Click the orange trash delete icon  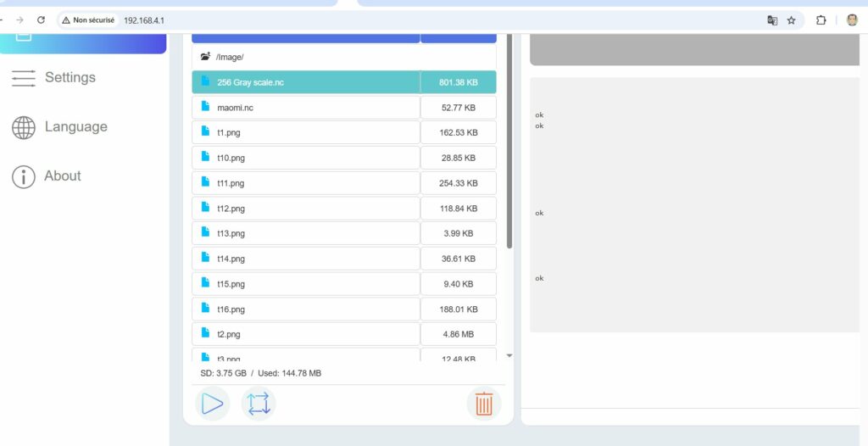(483, 404)
